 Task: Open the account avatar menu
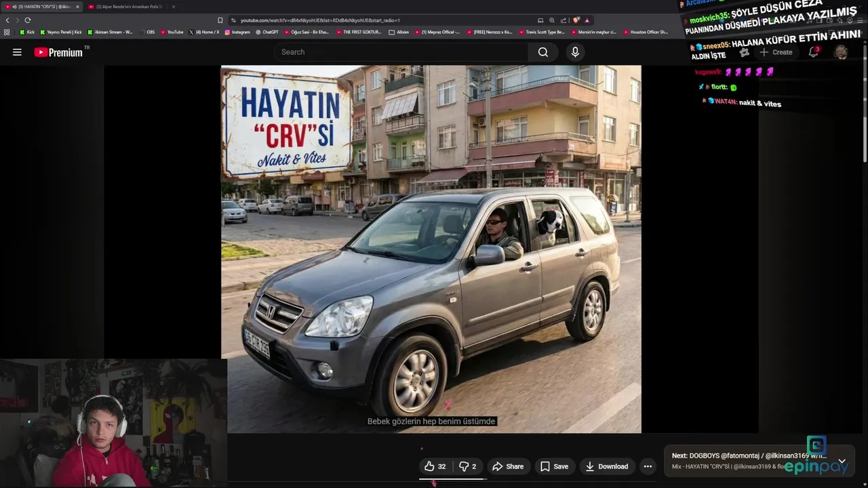coord(841,52)
